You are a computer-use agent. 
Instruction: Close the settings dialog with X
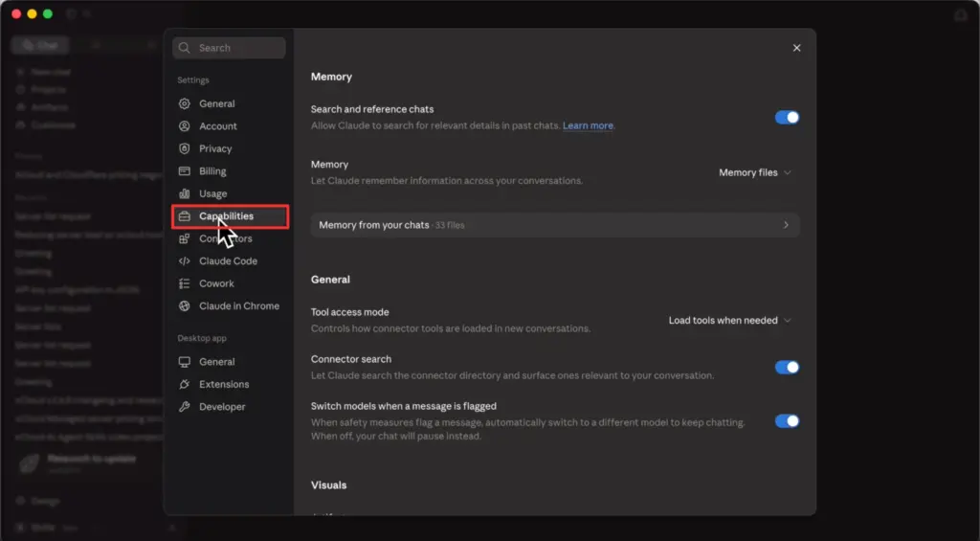coord(796,48)
